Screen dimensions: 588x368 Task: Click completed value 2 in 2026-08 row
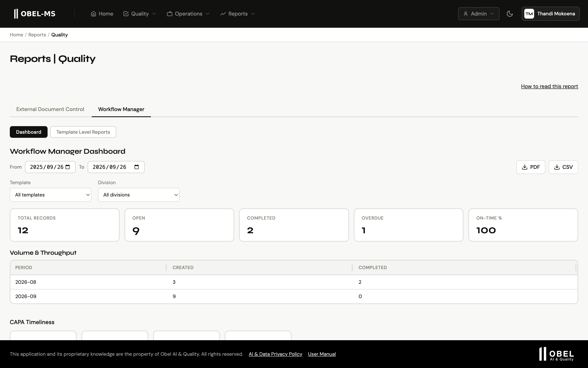click(x=360, y=282)
